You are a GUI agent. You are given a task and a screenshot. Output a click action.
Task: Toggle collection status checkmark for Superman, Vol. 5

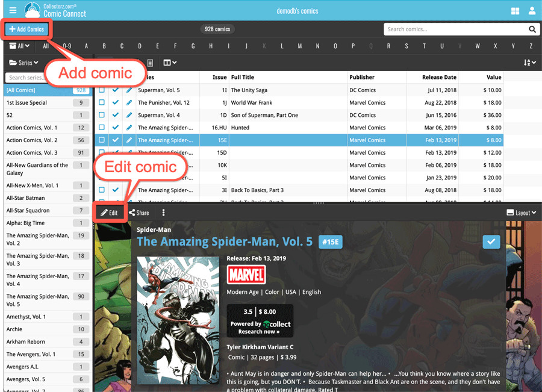[x=116, y=90]
